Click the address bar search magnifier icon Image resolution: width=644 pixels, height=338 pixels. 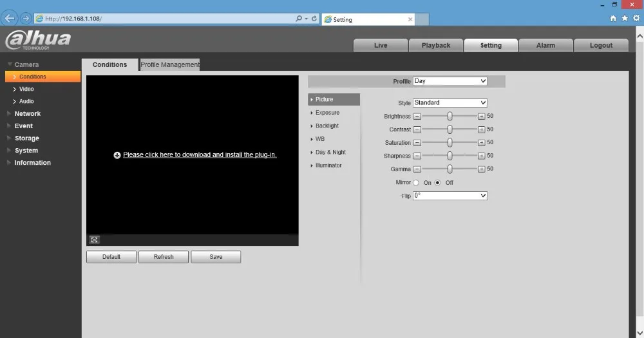click(299, 19)
